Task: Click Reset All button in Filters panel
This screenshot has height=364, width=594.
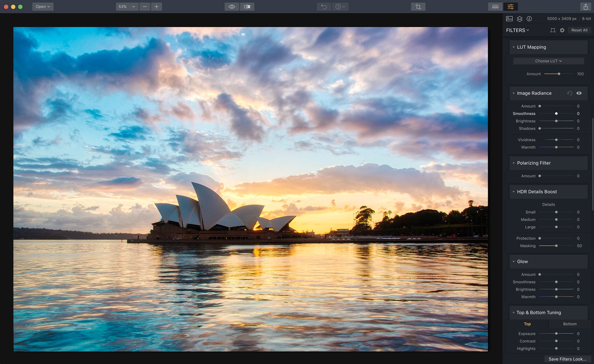Action: point(579,30)
